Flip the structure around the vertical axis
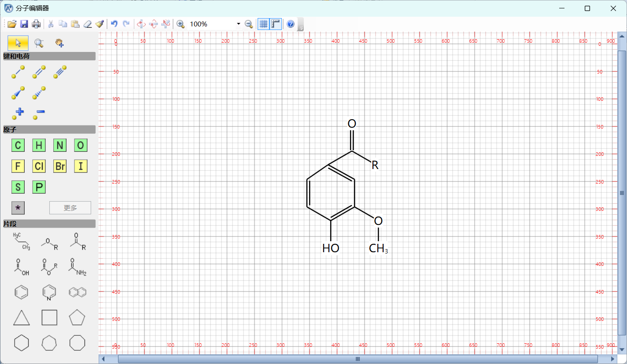Screen dimensions: 627x364 141,24
